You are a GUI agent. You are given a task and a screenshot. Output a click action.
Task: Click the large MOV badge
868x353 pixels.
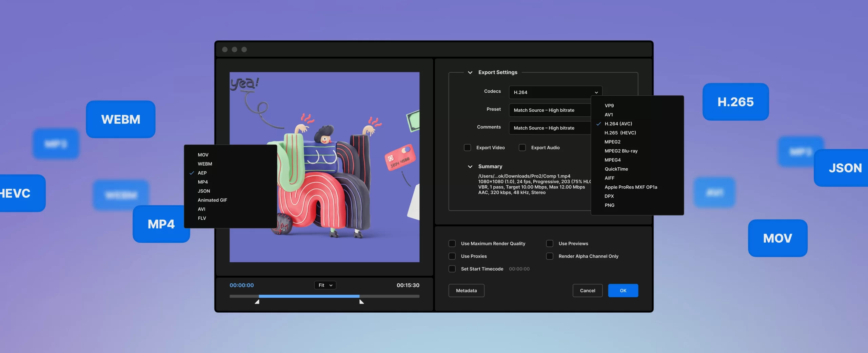tap(777, 238)
